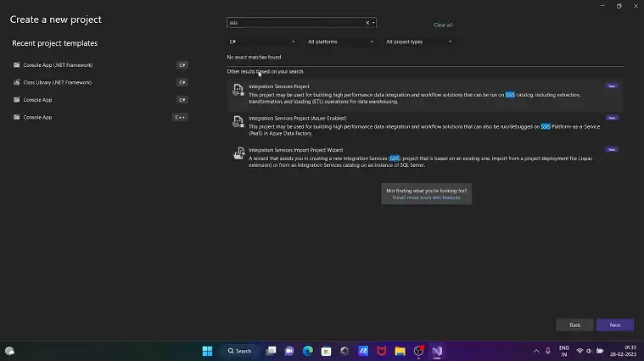Open the search history dropdown arrow
This screenshot has width=644, height=361.
pyautogui.click(x=373, y=23)
